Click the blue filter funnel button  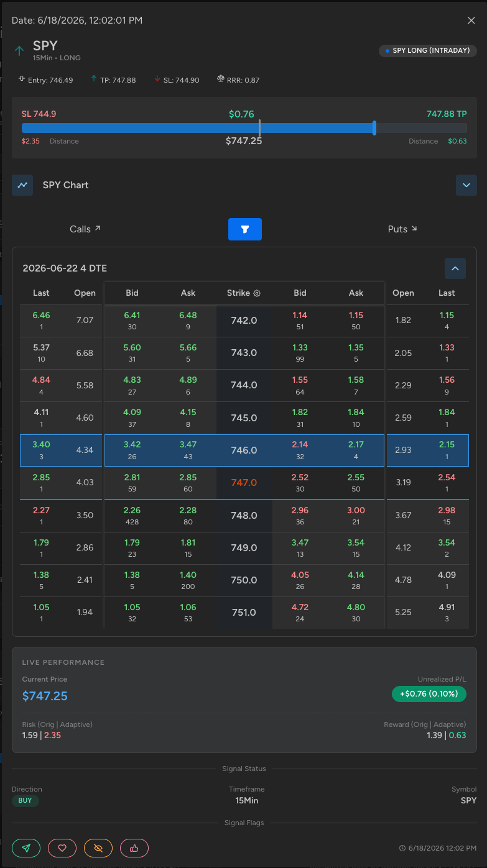tap(245, 229)
